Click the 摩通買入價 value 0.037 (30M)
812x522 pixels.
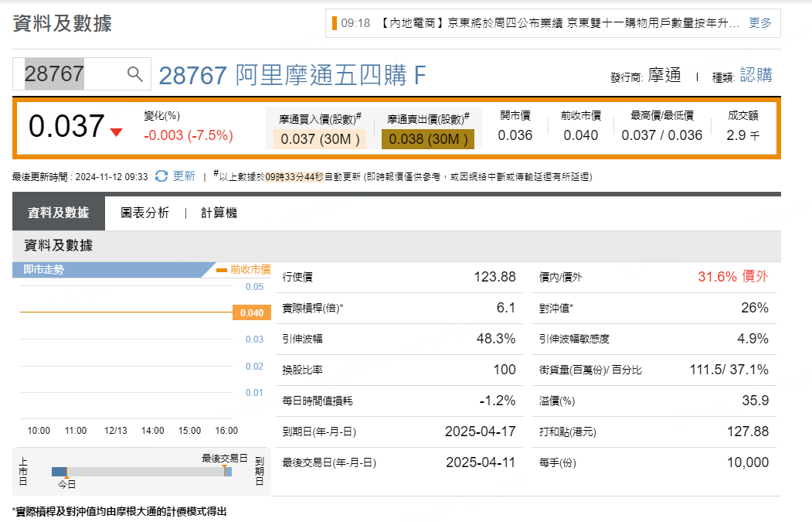pyautogui.click(x=320, y=139)
